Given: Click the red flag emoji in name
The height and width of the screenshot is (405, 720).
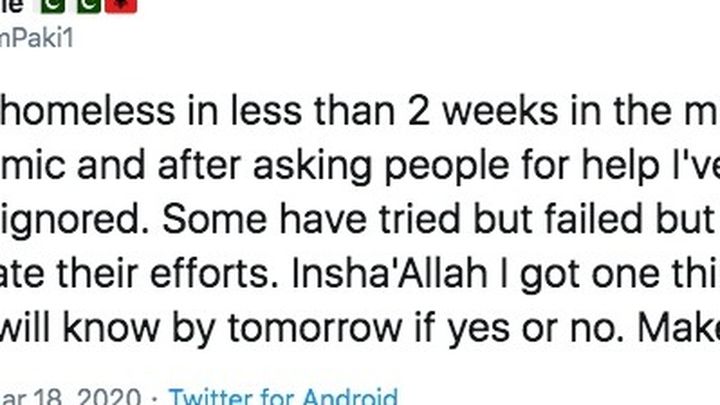Looking at the screenshot, I should pyautogui.click(x=121, y=6).
